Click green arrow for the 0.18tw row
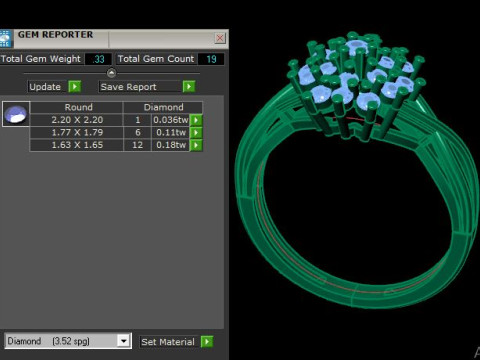480x360 pixels. tap(196, 145)
